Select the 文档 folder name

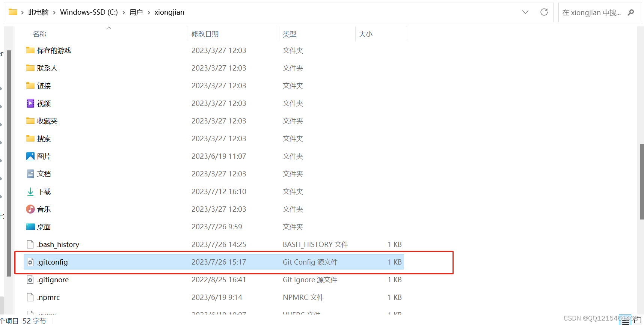[44, 174]
